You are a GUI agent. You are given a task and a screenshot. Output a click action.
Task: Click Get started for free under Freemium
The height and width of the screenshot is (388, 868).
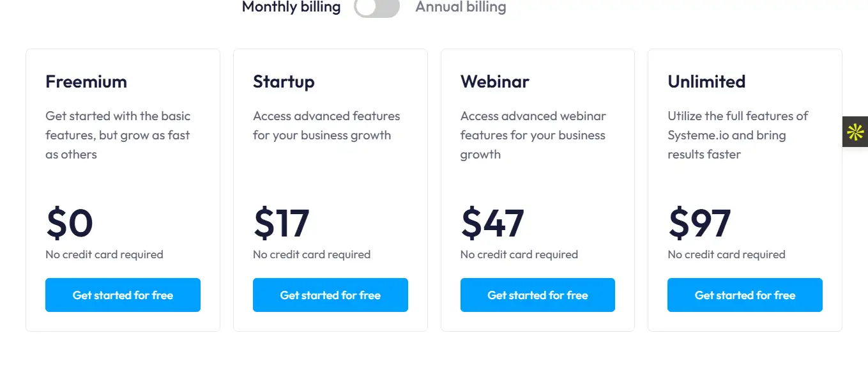(123, 295)
